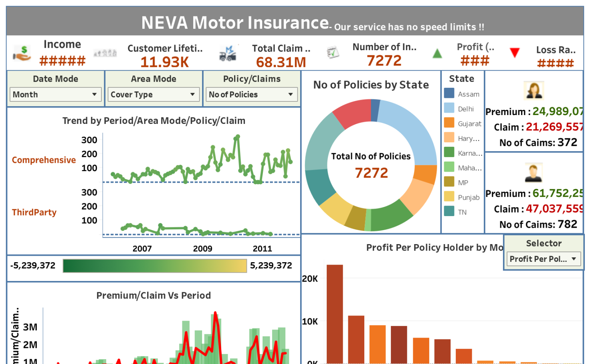Click the Number of Insured value 7272
590x364 pixels.
pyautogui.click(x=384, y=61)
